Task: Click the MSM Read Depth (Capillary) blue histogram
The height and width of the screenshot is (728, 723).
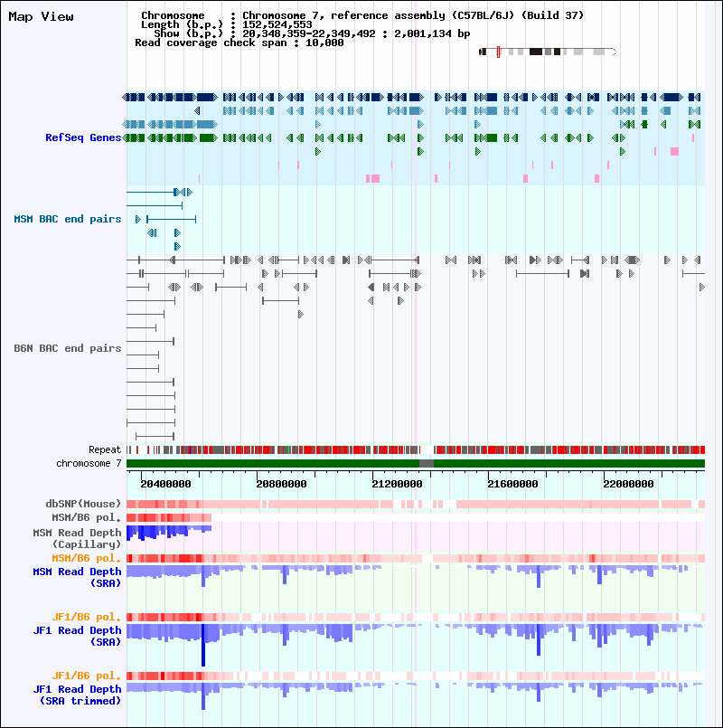Action: click(169, 533)
